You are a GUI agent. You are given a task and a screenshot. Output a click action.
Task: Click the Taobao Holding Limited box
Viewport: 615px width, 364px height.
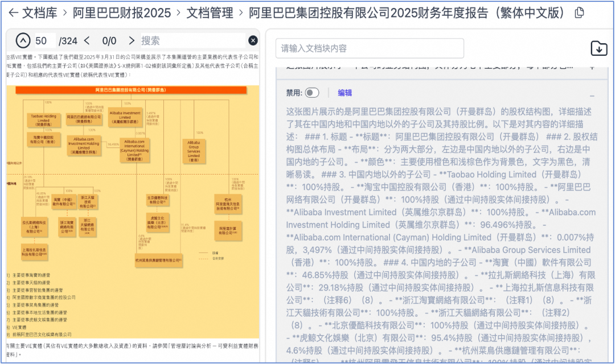point(43,120)
